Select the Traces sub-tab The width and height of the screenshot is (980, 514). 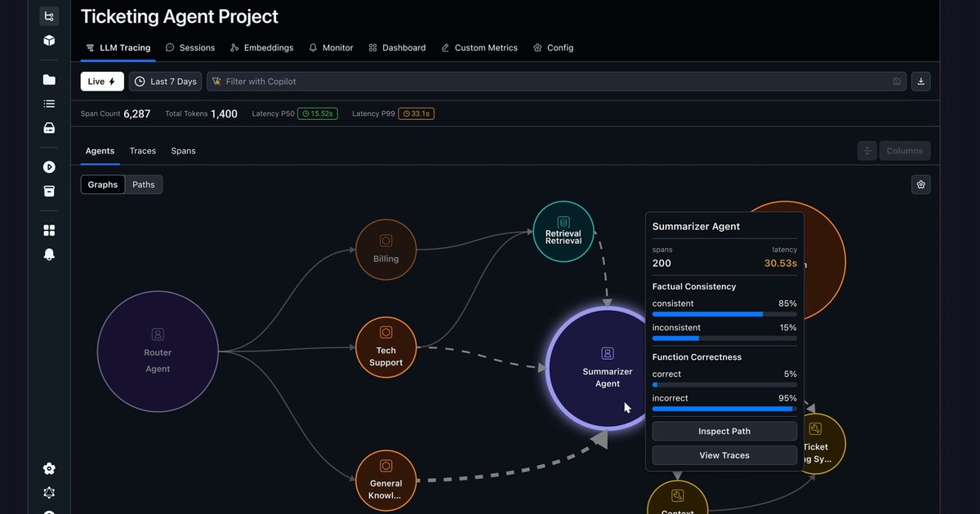point(143,151)
